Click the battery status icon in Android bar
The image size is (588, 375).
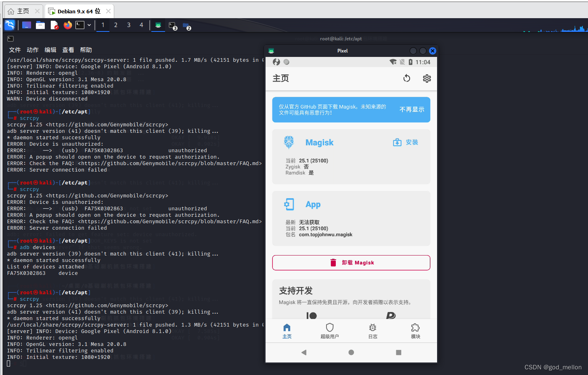coord(411,62)
